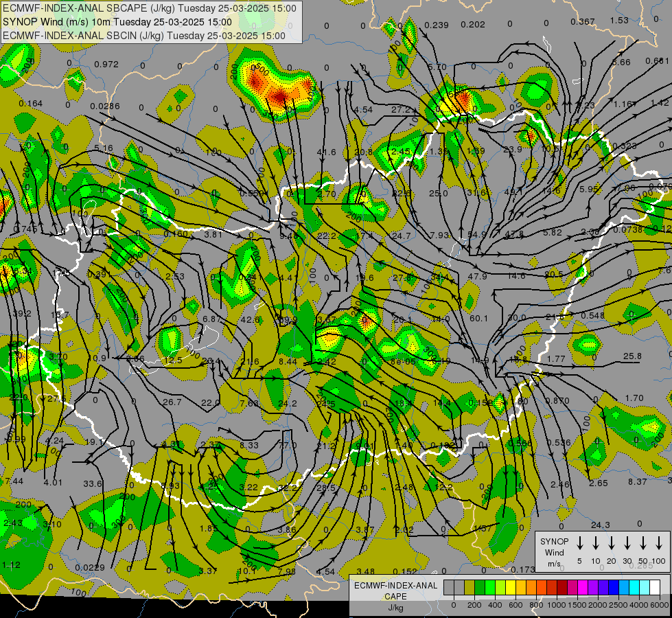Image resolution: width=672 pixels, height=618 pixels.
Task: Pick the dark green CAPE legend swatch
Action: (480, 587)
